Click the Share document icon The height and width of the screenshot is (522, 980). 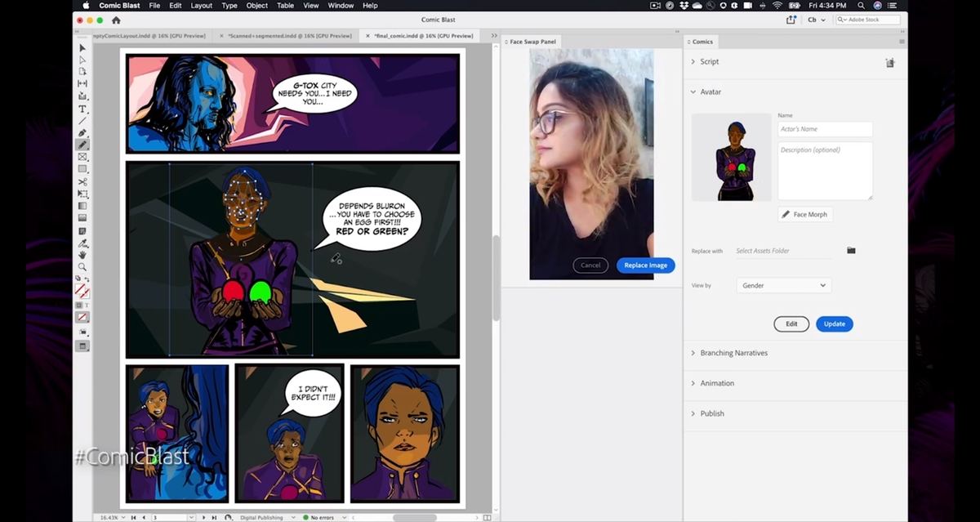(x=791, y=20)
